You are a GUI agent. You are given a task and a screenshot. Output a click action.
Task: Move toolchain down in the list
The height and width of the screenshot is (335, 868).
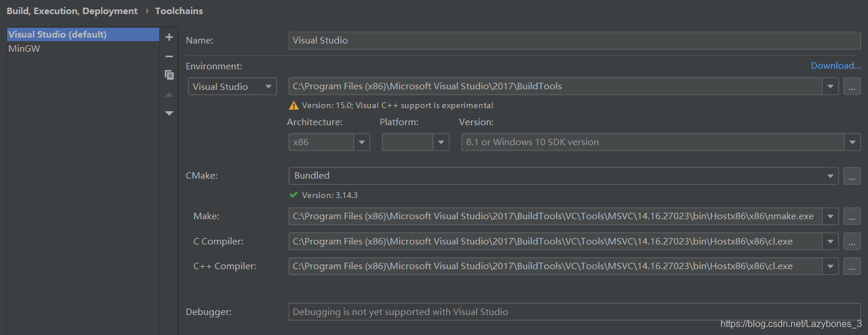click(169, 113)
